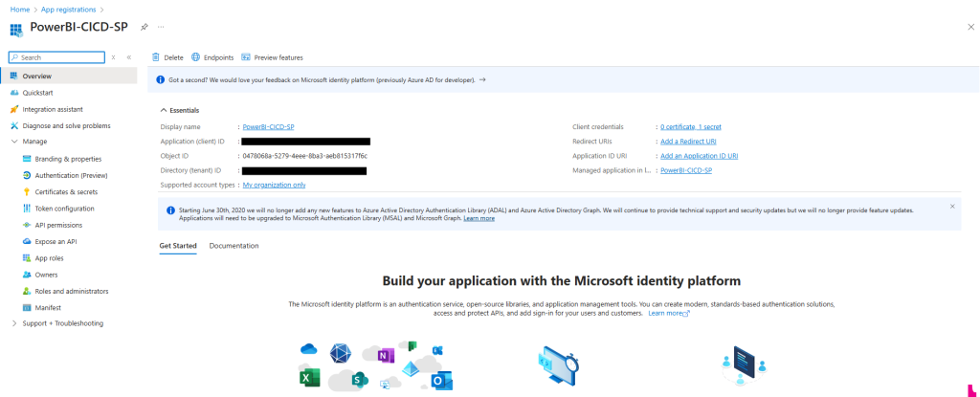Switch to the Documentation tab
980x397 pixels.
pos(234,246)
